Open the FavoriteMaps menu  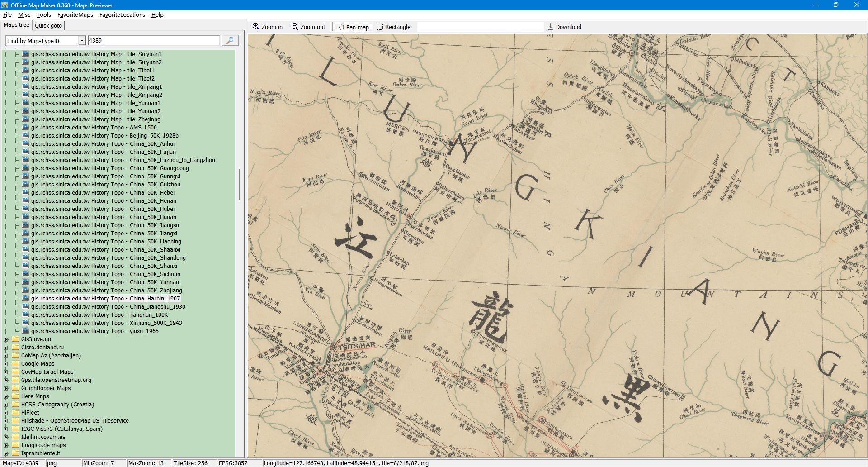click(75, 15)
